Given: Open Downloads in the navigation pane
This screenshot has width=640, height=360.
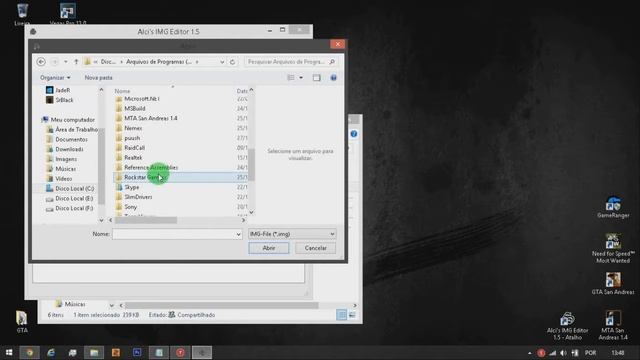Looking at the screenshot, I should 65,149.
